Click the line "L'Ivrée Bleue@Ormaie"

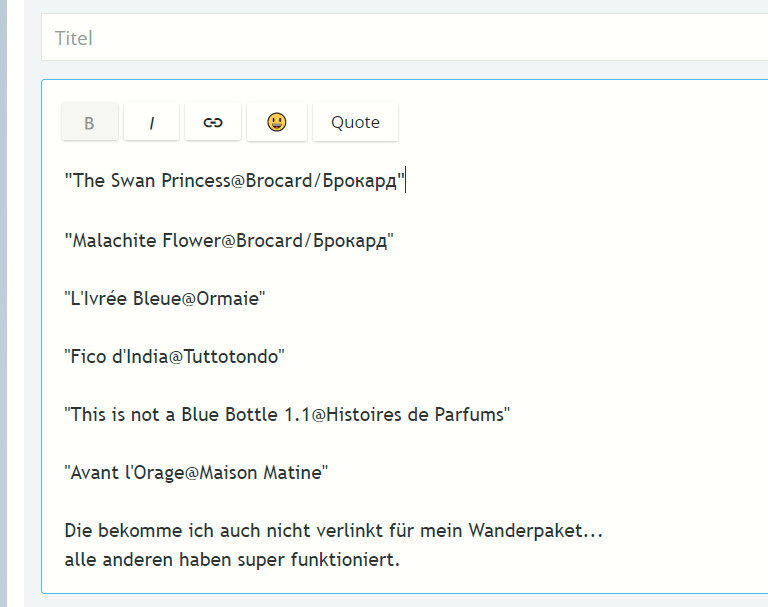coord(165,298)
